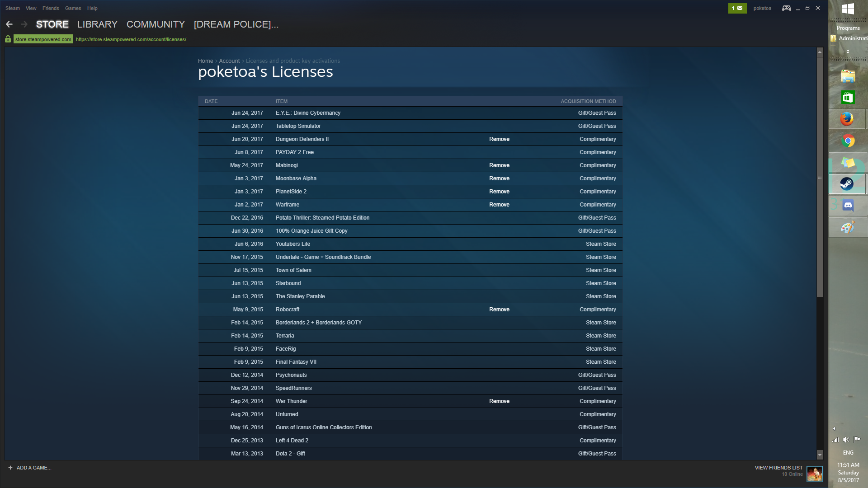Image resolution: width=868 pixels, height=488 pixels.
Task: Open the network signal tray icon
Action: pyautogui.click(x=835, y=440)
